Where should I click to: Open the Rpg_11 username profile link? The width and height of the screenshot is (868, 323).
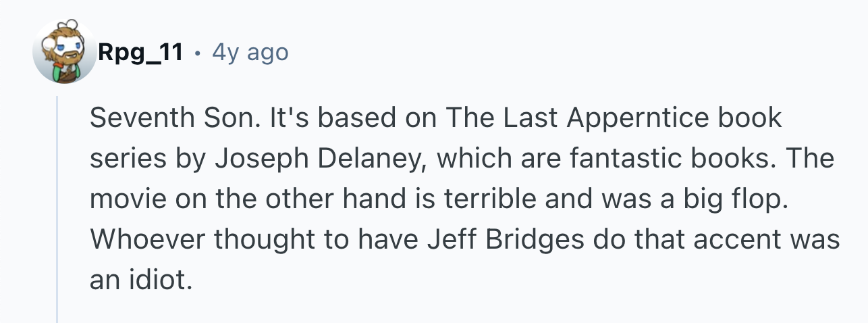click(x=140, y=52)
